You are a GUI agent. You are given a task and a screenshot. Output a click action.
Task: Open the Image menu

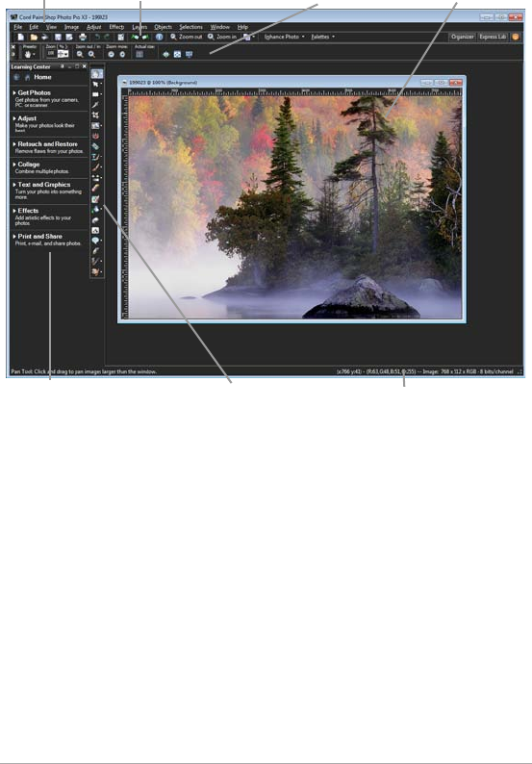click(x=71, y=27)
